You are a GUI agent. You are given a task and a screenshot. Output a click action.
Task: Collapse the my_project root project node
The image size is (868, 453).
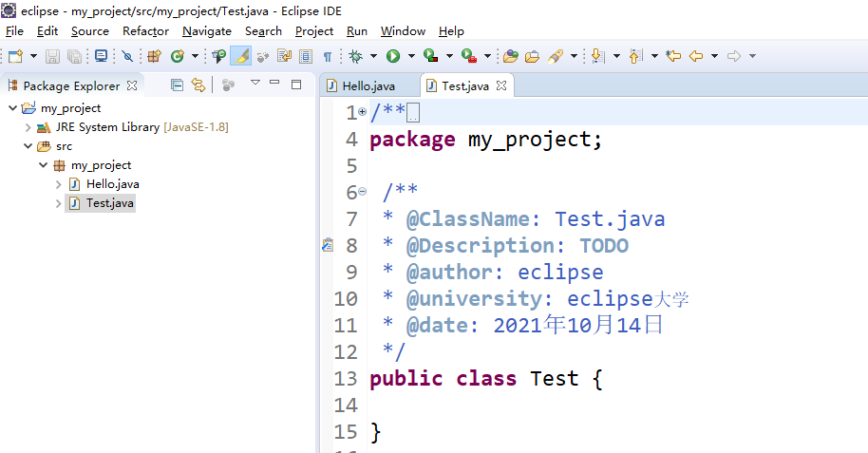12,108
